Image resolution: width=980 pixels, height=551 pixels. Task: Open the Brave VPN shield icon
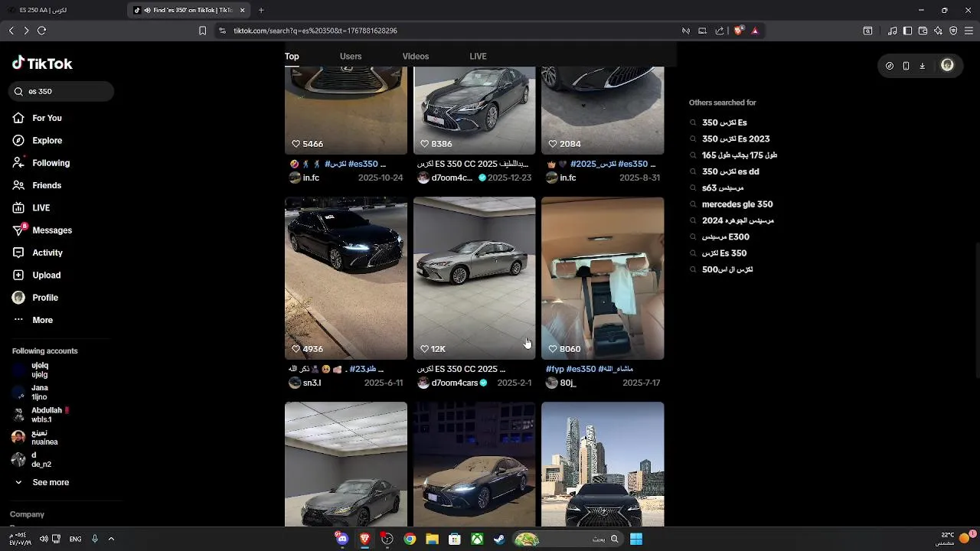tap(953, 31)
